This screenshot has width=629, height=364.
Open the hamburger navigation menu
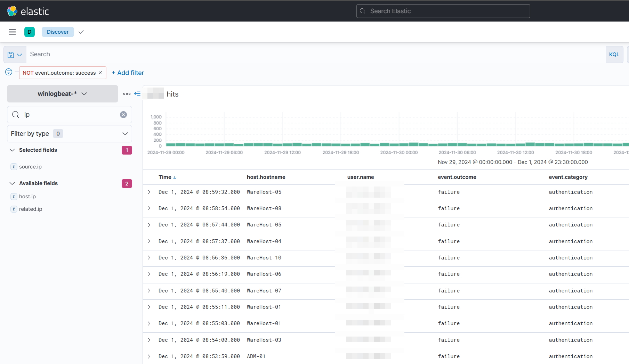12,32
